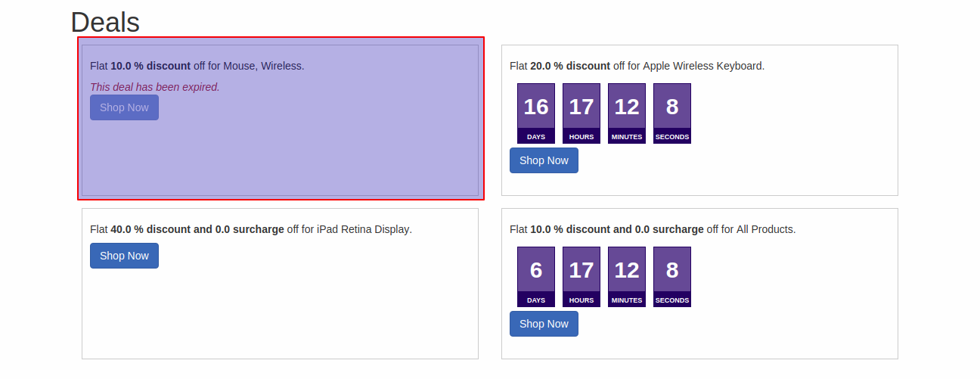Image resolution: width=980 pixels, height=379 pixels.
Task: Click minutes tile in Apple Wireless Keyboard countdown
Action: coord(627,113)
